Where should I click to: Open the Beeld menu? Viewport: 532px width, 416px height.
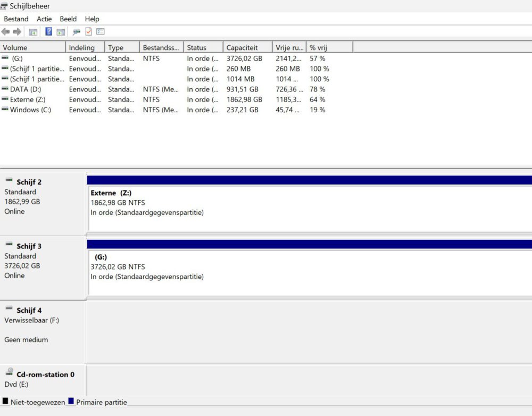point(68,19)
